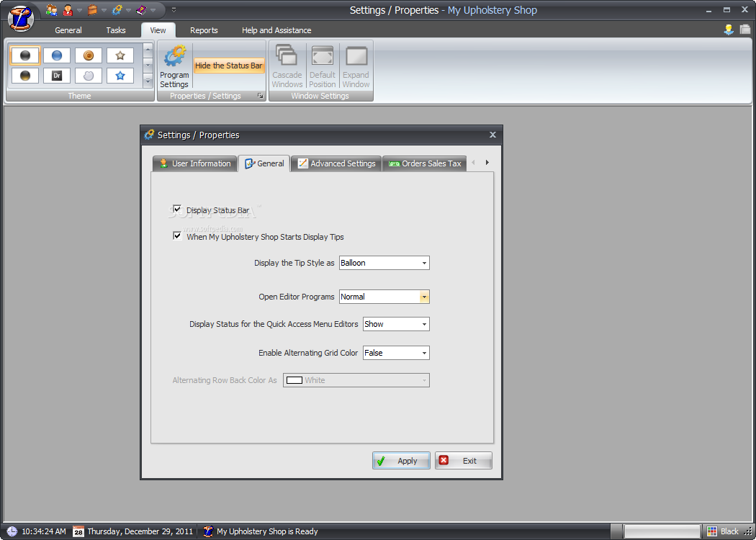This screenshot has width=756, height=540.
Task: Click the window icon at far ribbon right
Action: click(745, 30)
